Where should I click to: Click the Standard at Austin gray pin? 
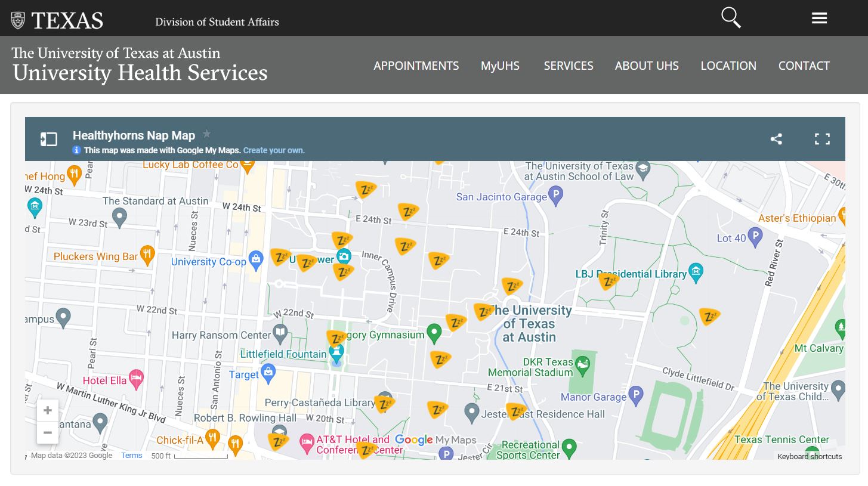click(120, 217)
